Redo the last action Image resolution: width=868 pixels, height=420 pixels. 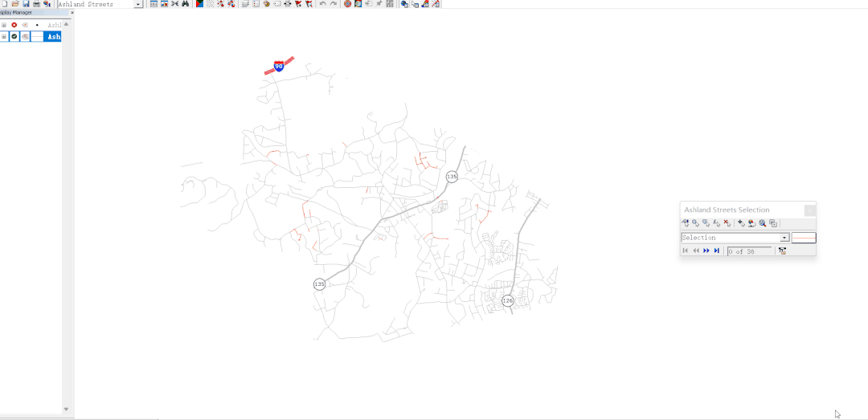click(334, 4)
